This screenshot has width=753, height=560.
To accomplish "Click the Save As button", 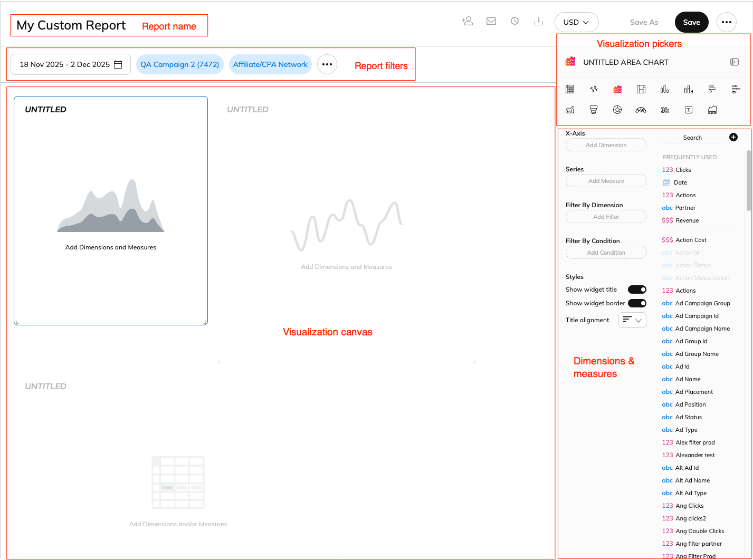I will (x=644, y=22).
